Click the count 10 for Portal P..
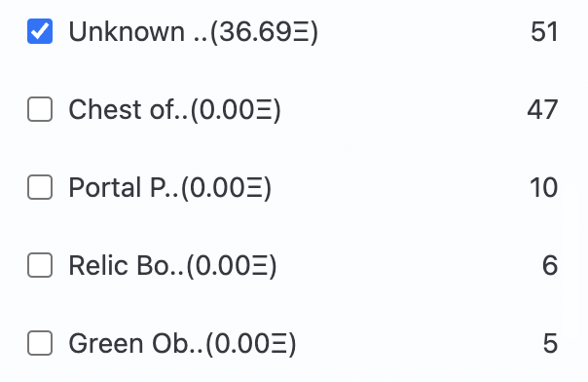The width and height of the screenshot is (588, 382). [x=544, y=187]
